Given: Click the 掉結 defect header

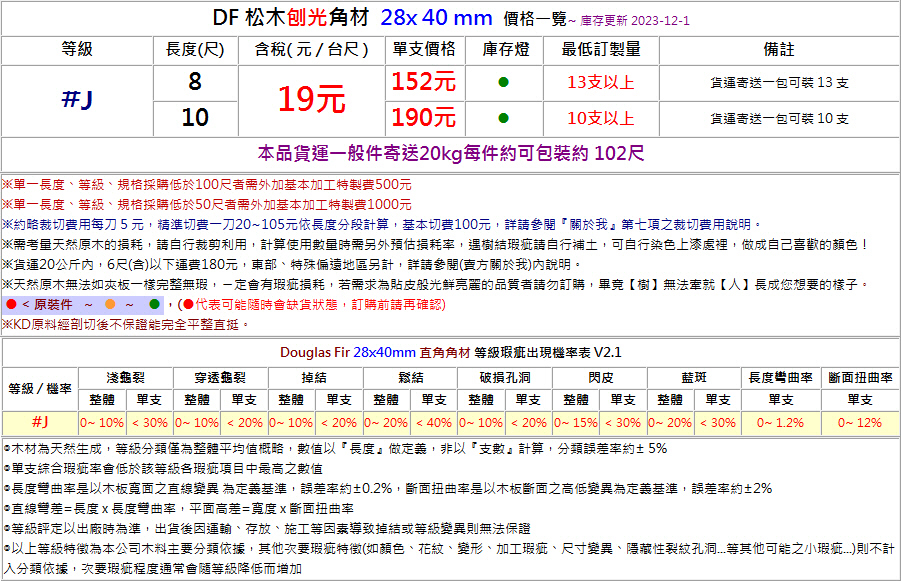Looking at the screenshot, I should tap(314, 378).
